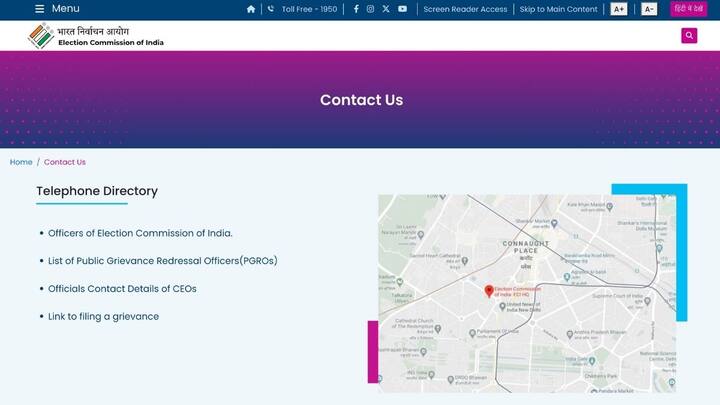This screenshot has width=720, height=405.
Task: Click Andhra Pradesh Bhavan map marker
Action: pyautogui.click(x=570, y=335)
